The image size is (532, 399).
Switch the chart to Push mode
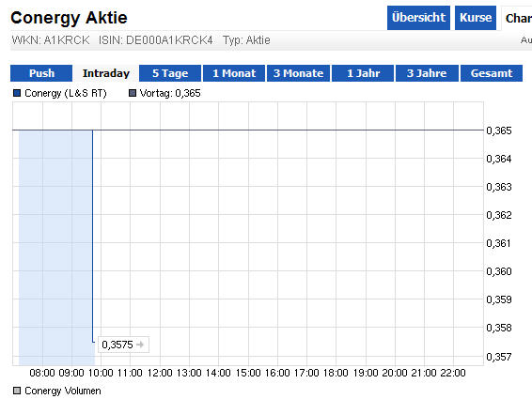41,73
